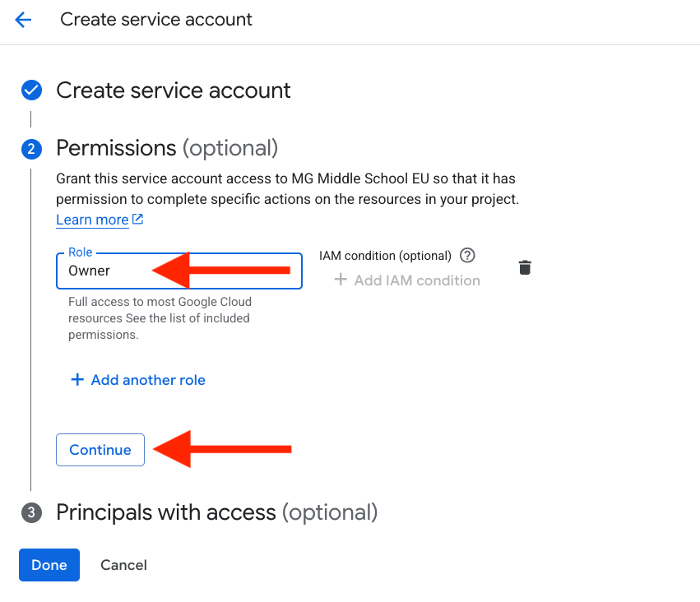Click the Continue button
Screen dimensions: 700x602
[100, 450]
